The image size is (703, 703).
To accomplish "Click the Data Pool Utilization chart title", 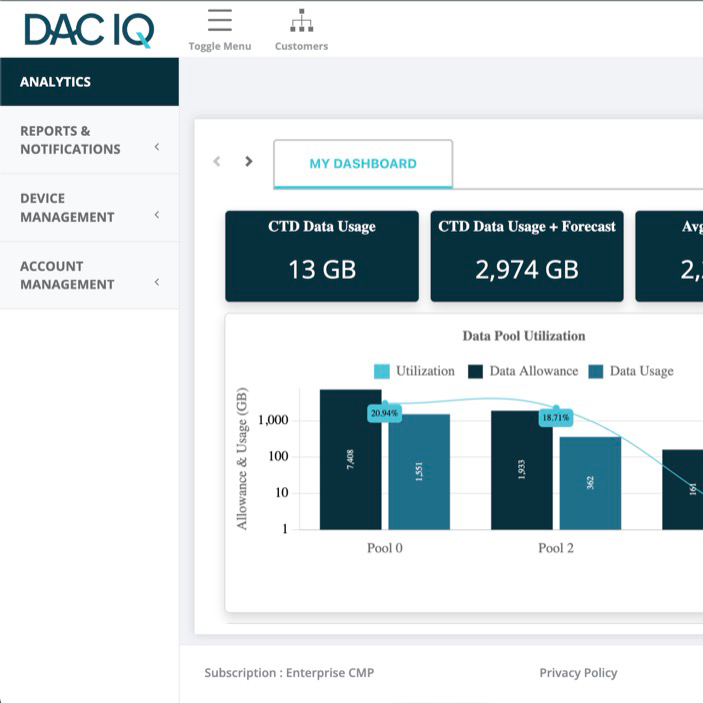I will coord(524,336).
